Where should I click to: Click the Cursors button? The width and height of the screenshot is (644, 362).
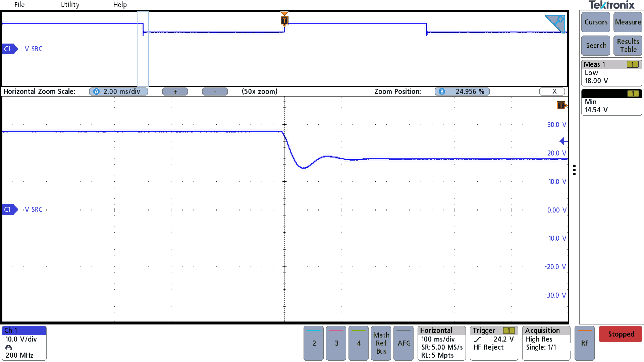596,22
